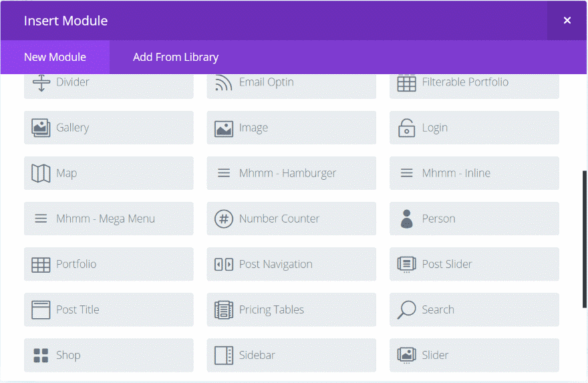The height and width of the screenshot is (383, 588).
Task: Select the Person silhouette icon
Action: coord(406,219)
